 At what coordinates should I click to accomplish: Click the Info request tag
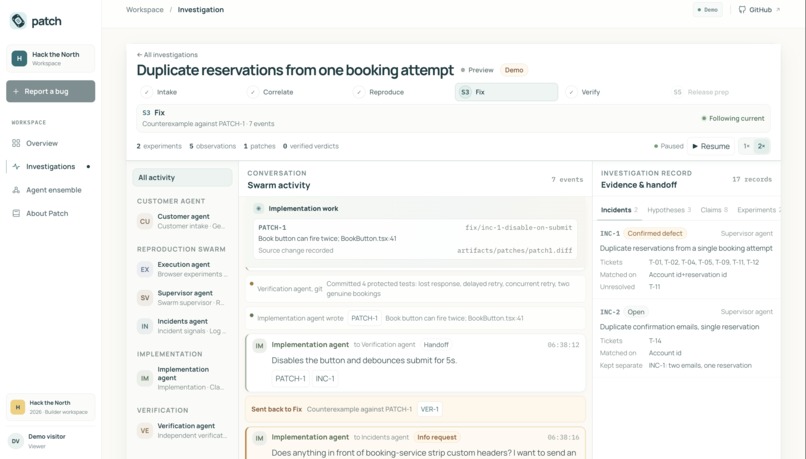click(436, 437)
